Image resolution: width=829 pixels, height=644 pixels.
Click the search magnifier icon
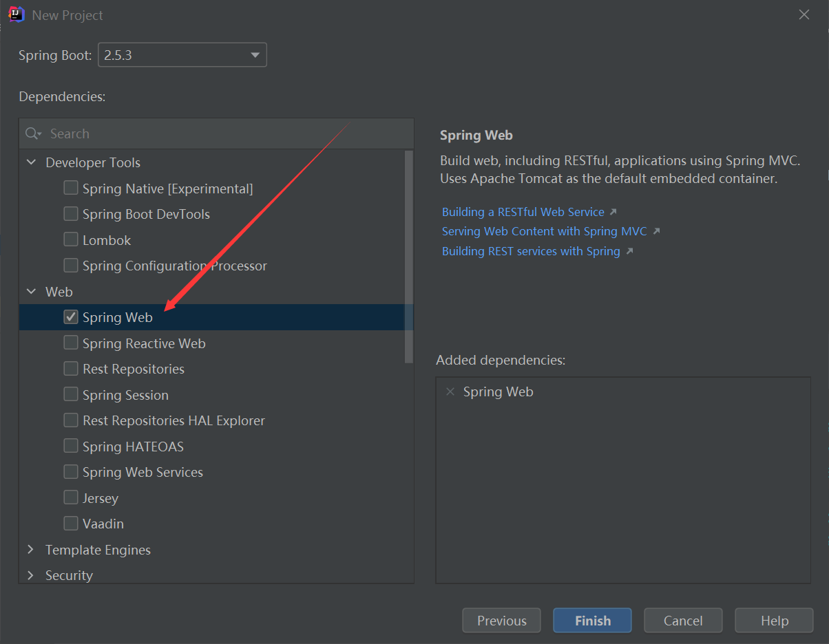(32, 133)
